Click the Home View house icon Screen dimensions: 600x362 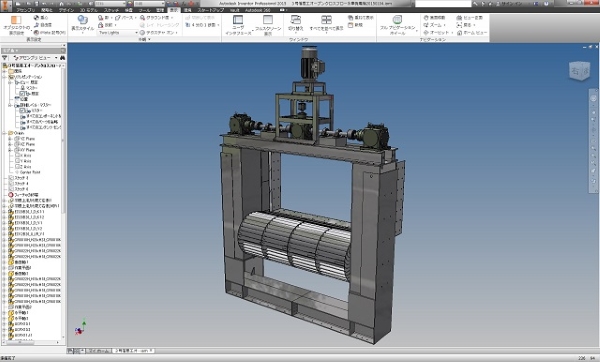(x=459, y=33)
